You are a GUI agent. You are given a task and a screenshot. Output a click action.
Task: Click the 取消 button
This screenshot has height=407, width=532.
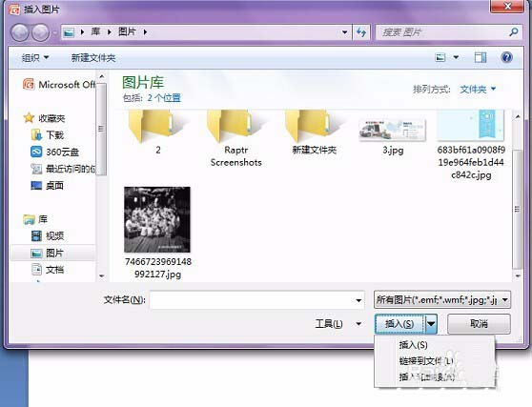tap(479, 324)
